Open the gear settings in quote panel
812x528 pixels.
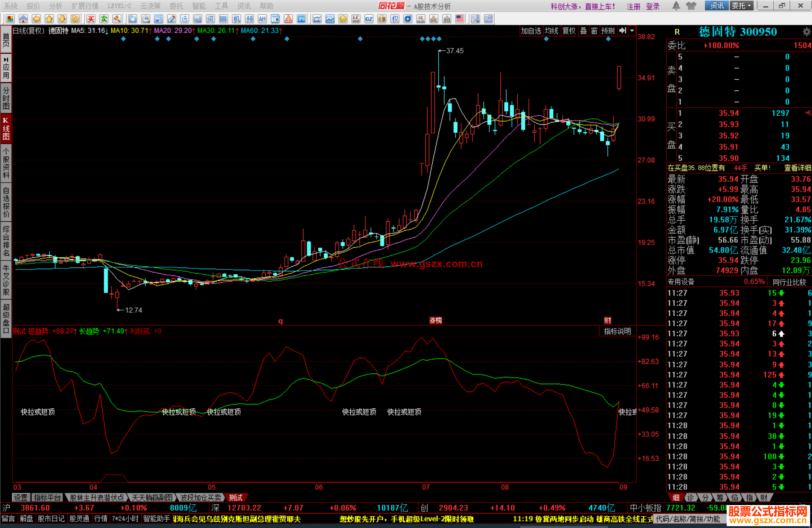coord(806,32)
